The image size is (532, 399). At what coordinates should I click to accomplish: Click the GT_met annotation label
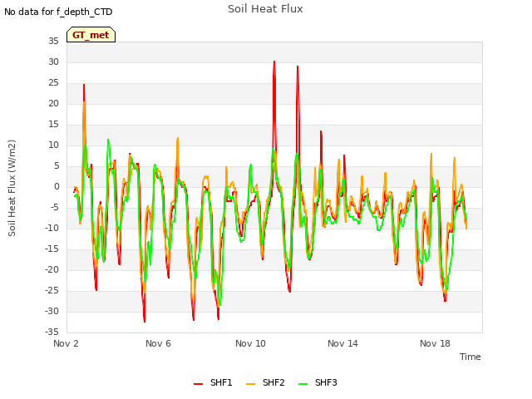coord(91,35)
